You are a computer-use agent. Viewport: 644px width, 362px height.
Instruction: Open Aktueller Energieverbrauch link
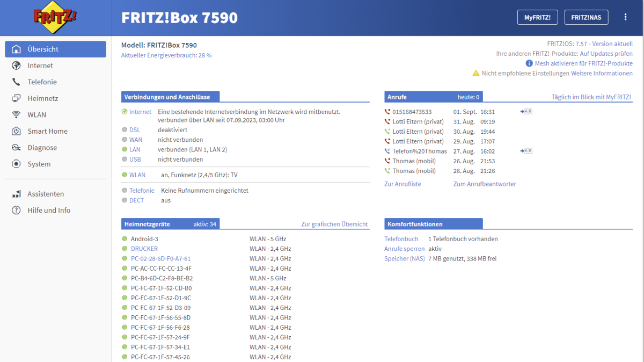tap(166, 55)
